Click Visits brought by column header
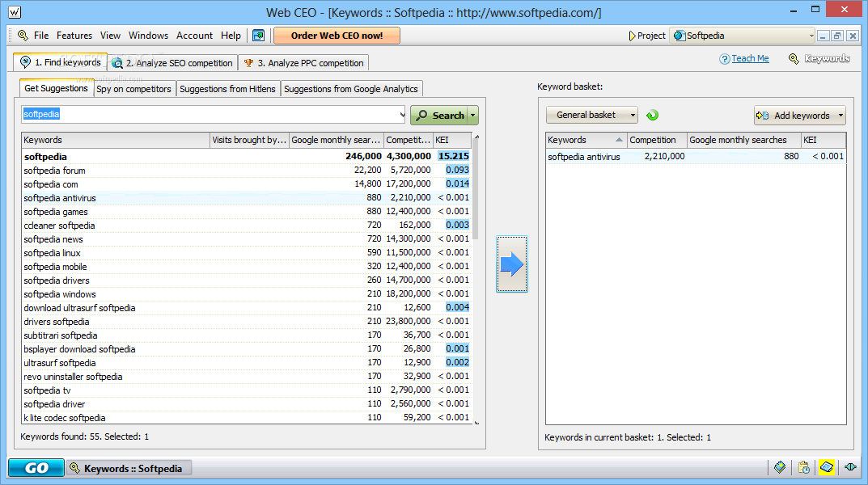This screenshot has width=868, height=485. (x=249, y=140)
